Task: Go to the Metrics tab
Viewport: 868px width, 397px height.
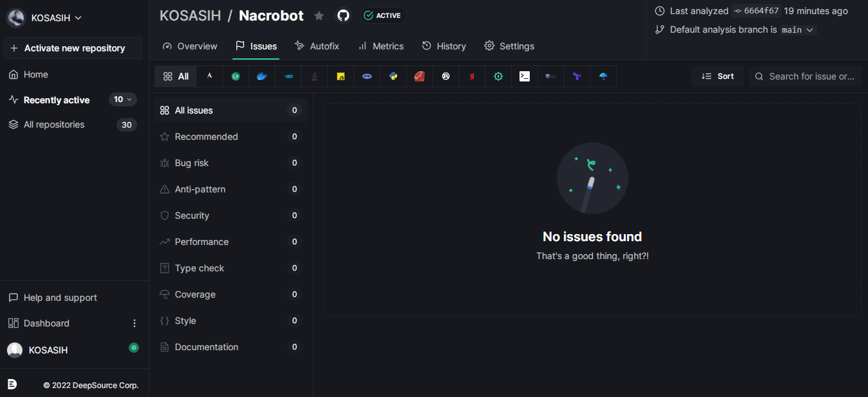Action: pos(381,46)
